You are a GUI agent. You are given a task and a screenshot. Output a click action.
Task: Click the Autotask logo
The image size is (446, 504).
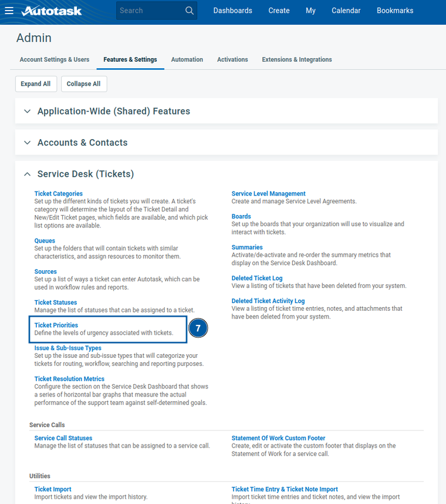click(x=52, y=11)
